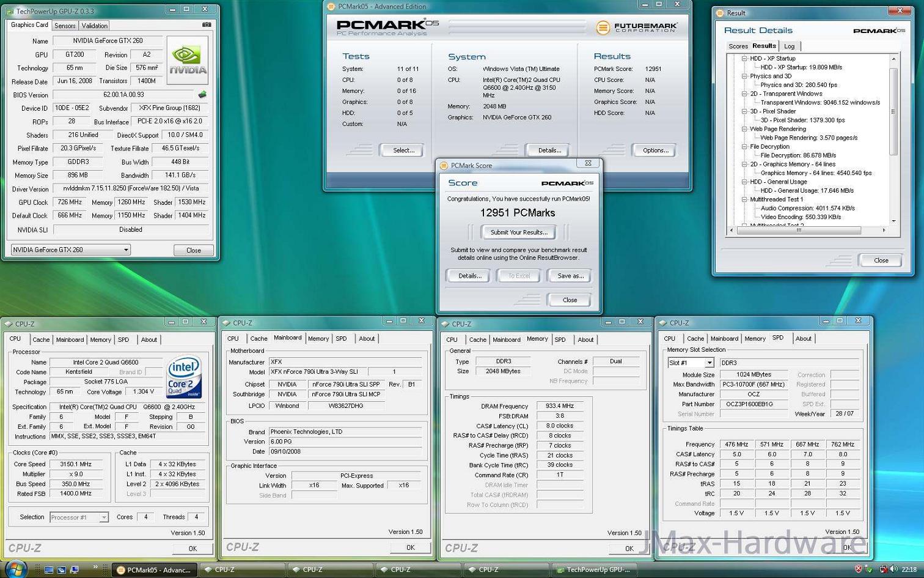
Task: Select the Video Encoding result row
Action: click(801, 217)
